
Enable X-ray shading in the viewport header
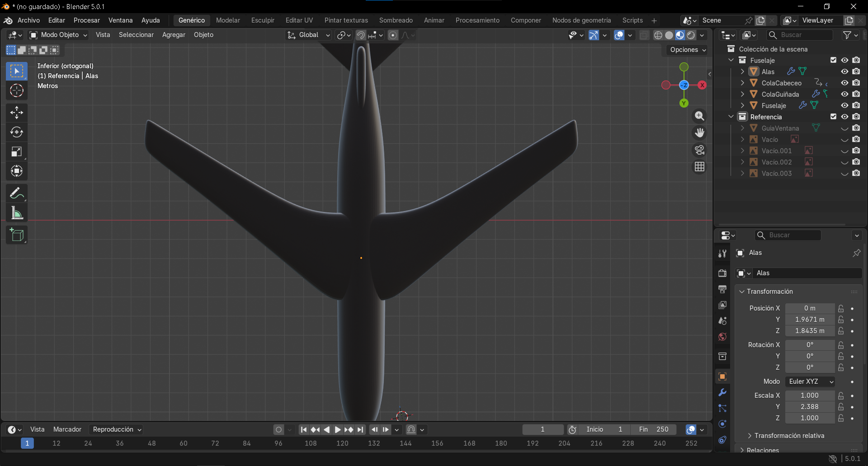tap(644, 35)
